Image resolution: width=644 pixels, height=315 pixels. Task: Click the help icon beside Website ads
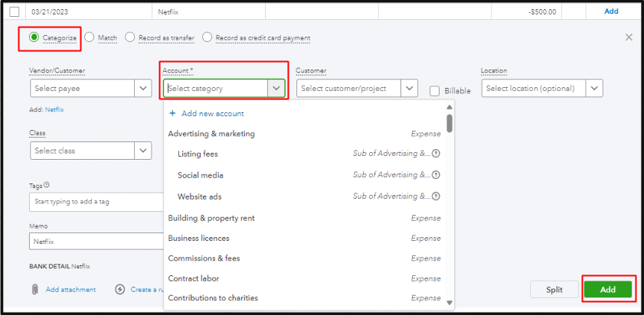[x=436, y=196]
